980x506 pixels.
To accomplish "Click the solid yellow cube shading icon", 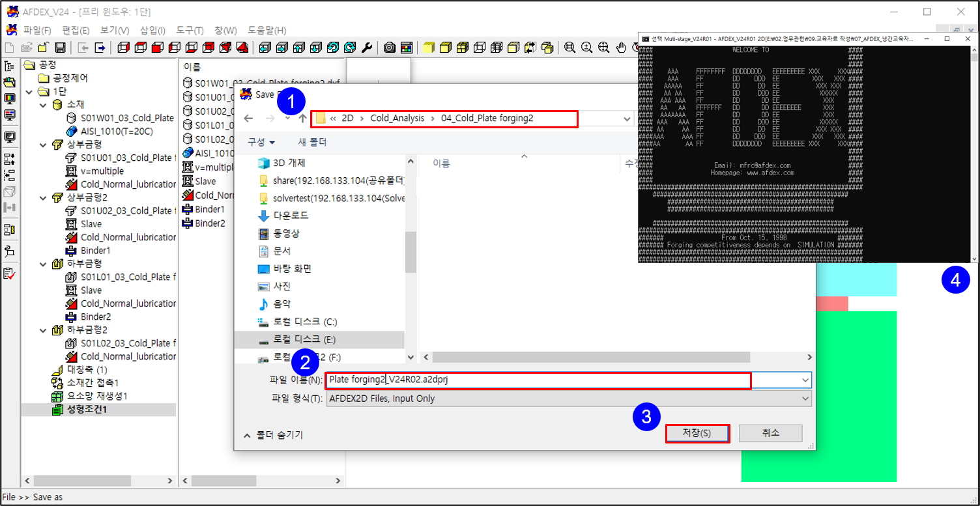I will [429, 48].
